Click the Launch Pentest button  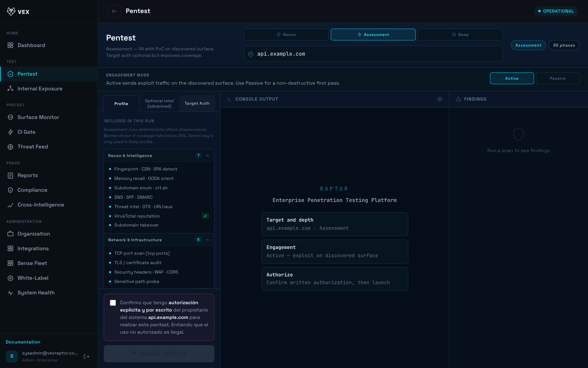159,354
